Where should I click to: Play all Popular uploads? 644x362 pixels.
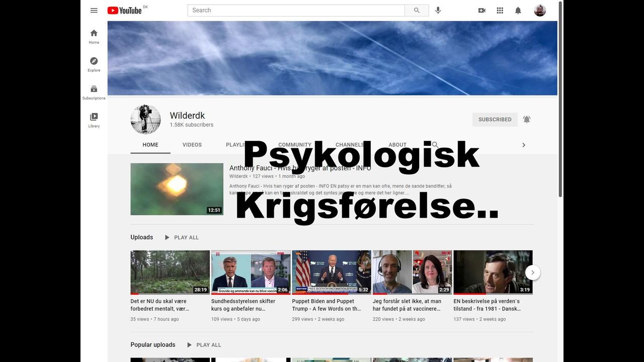pos(204,345)
